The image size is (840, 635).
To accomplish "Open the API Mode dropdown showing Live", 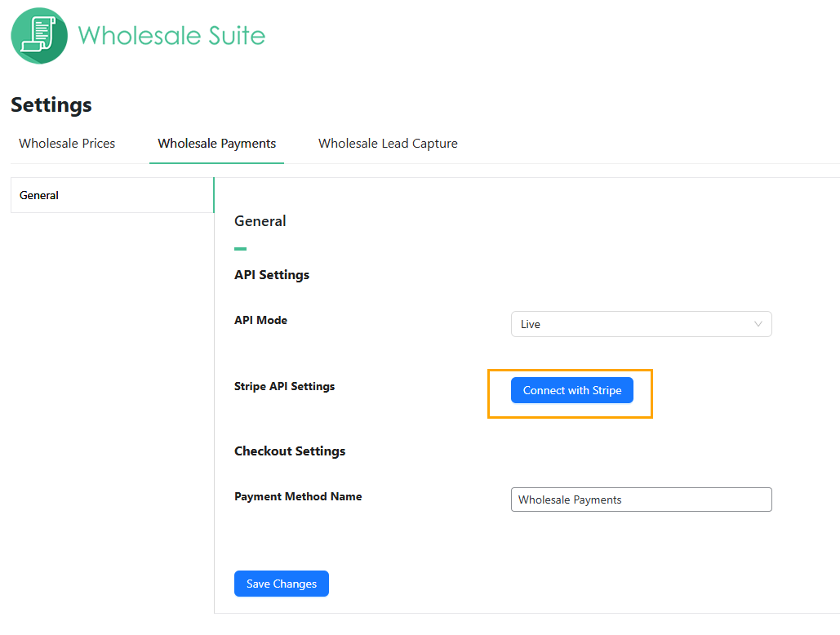I will pyautogui.click(x=642, y=324).
